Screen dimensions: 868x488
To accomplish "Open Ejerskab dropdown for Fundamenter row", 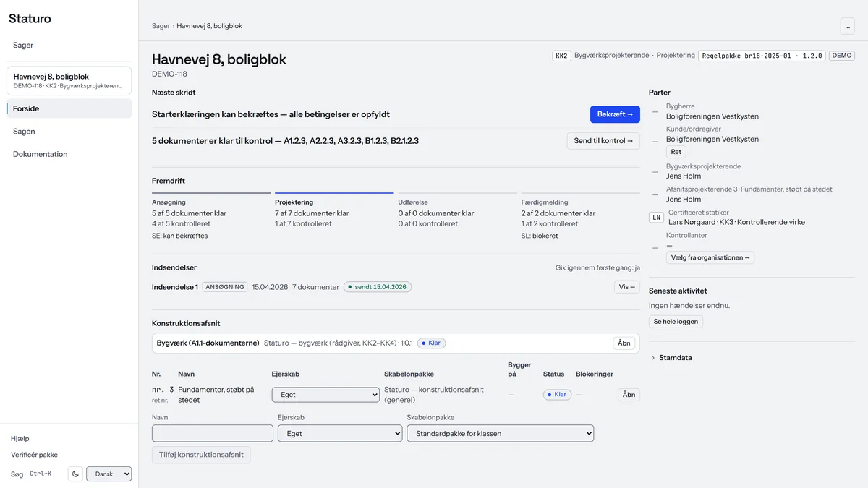I will (x=325, y=395).
